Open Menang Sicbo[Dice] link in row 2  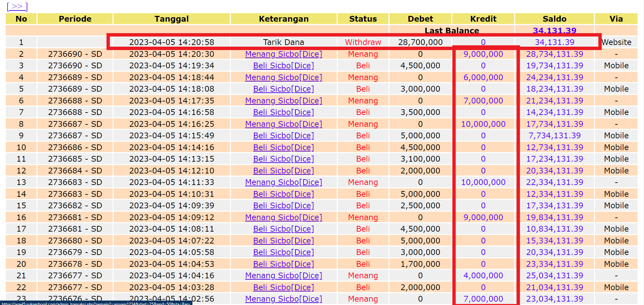284,54
